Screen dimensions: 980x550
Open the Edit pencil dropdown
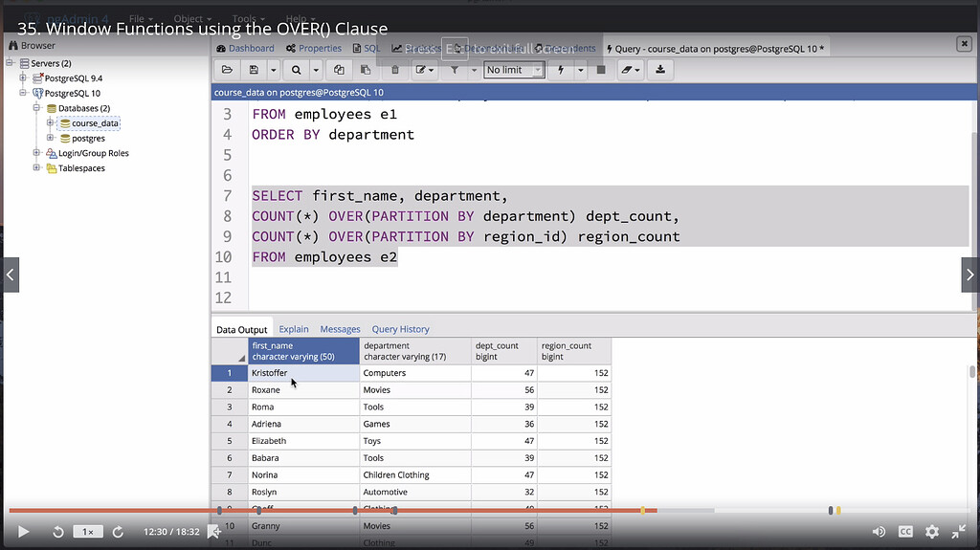tap(424, 70)
